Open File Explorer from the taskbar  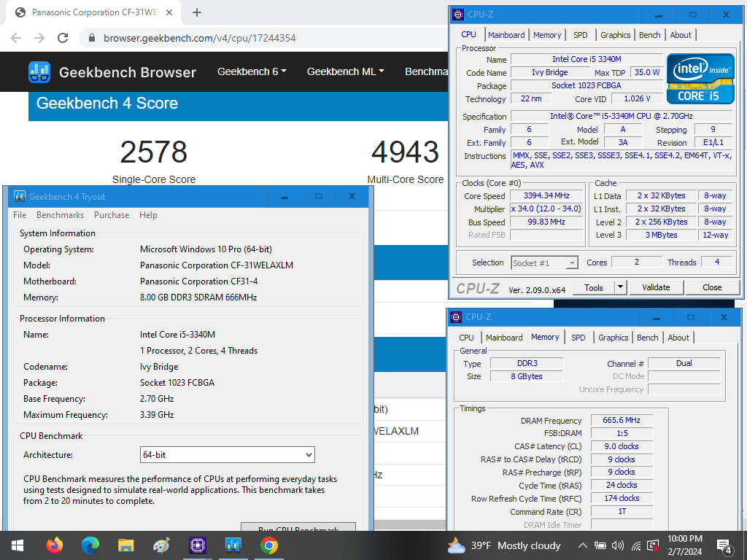125,545
